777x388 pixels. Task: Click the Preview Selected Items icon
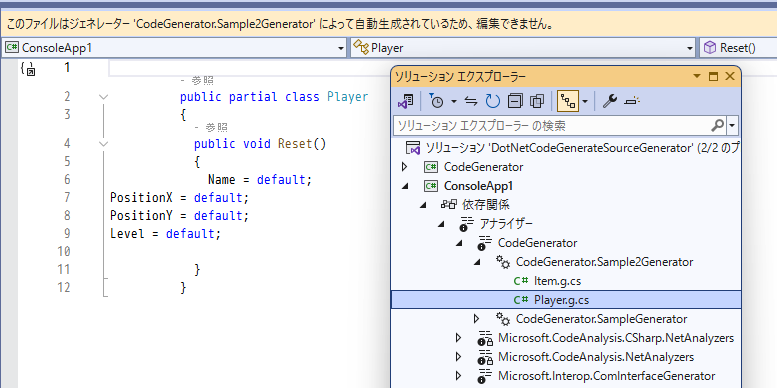633,102
